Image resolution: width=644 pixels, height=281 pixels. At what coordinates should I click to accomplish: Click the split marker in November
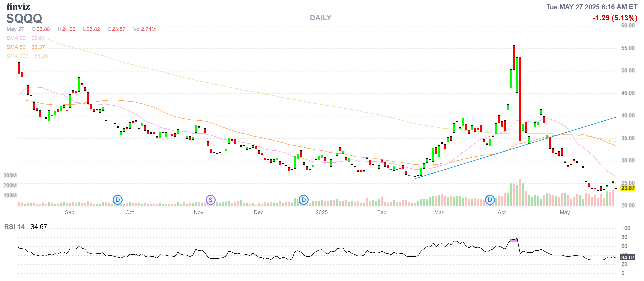[210, 200]
